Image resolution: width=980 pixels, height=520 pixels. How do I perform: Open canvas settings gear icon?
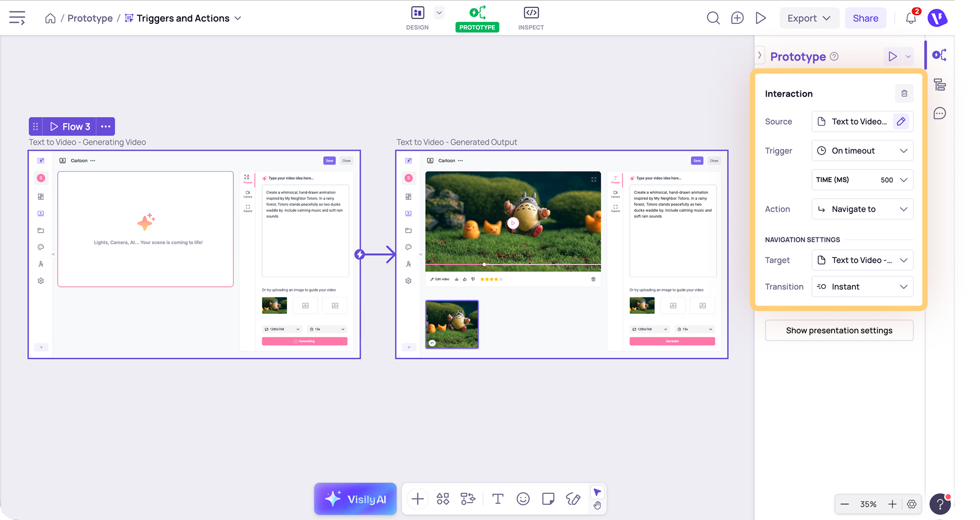(x=911, y=504)
